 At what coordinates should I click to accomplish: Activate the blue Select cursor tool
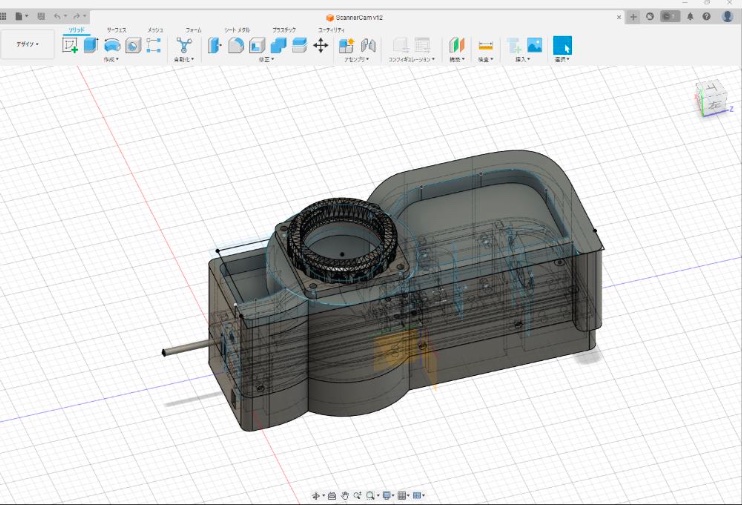click(562, 45)
